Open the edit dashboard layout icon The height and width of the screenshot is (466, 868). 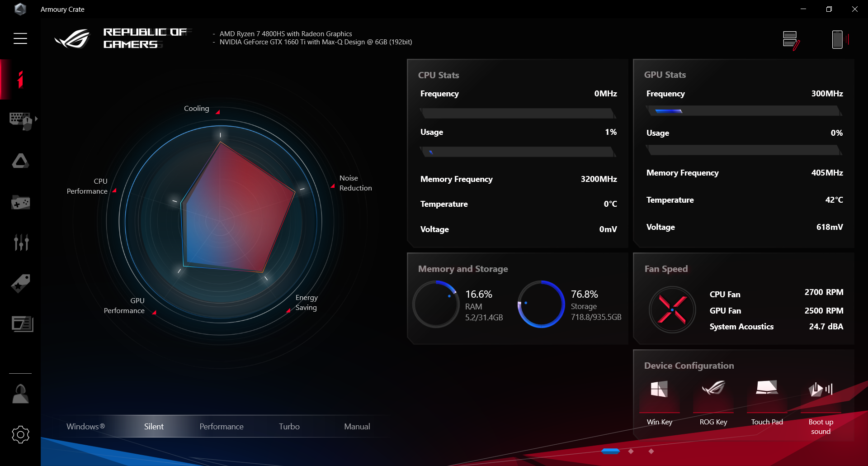coord(791,40)
